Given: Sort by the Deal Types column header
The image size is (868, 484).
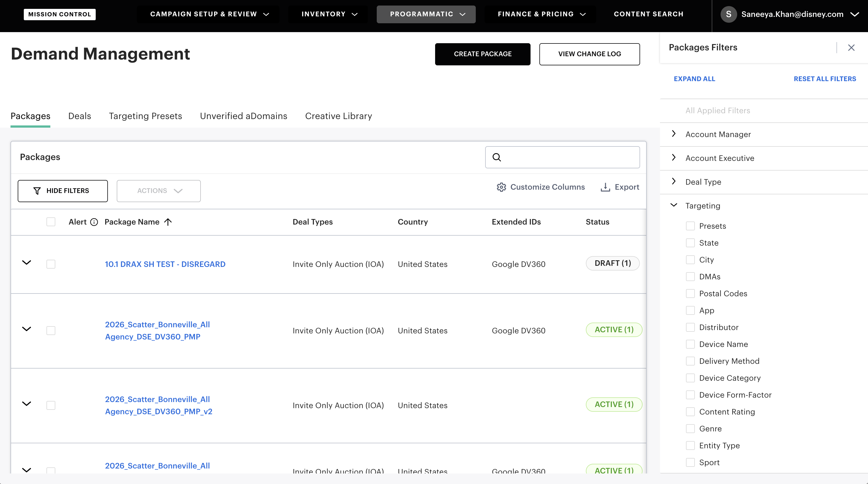Looking at the screenshot, I should (313, 222).
